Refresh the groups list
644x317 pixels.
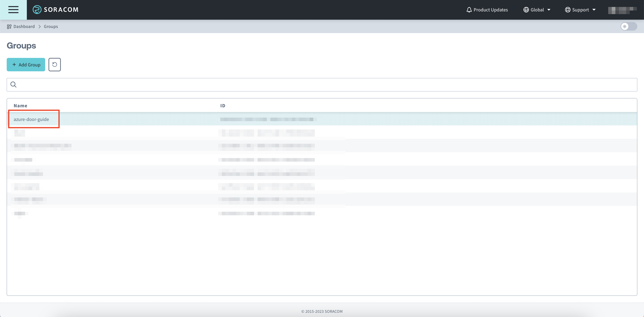[55, 65]
